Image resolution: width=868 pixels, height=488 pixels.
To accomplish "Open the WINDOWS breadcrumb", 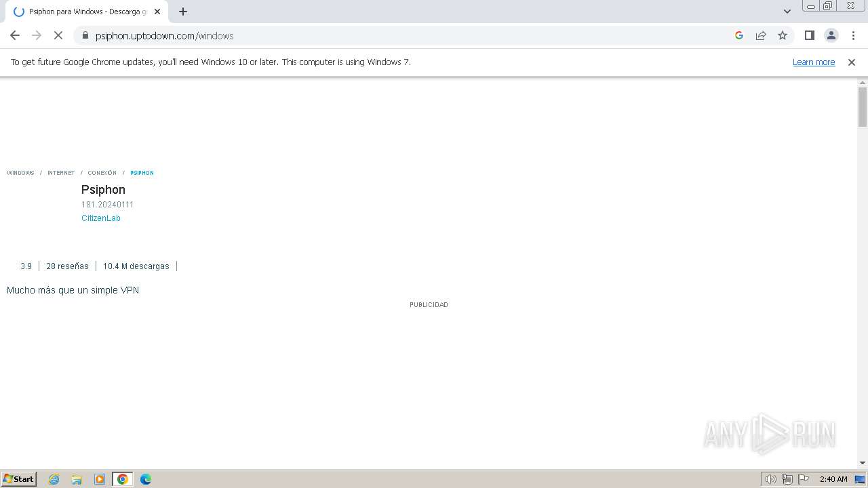I will tap(20, 173).
